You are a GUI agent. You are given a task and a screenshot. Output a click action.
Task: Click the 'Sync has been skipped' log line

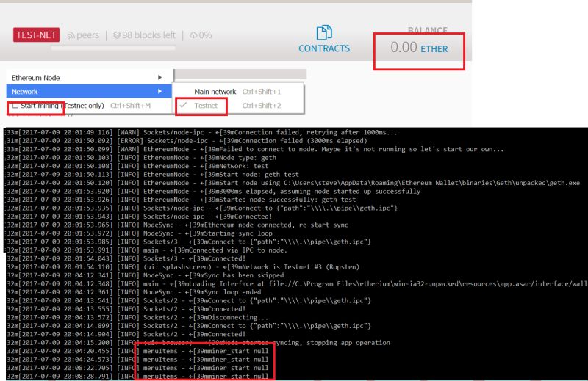145,275
